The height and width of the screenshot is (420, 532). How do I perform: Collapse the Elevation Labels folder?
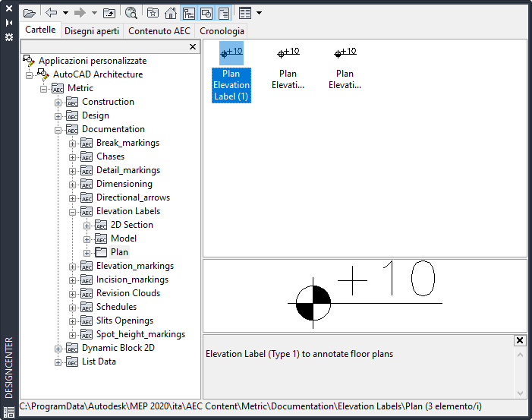pyautogui.click(x=72, y=212)
